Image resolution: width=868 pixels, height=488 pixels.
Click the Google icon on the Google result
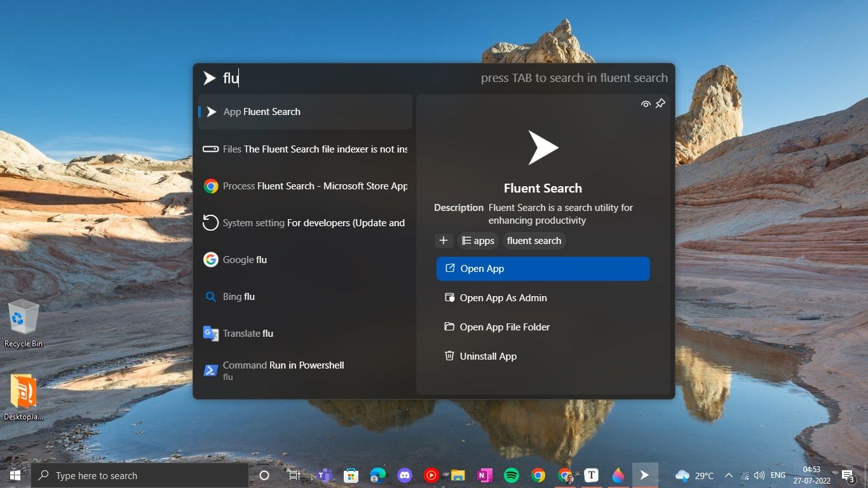[211, 260]
